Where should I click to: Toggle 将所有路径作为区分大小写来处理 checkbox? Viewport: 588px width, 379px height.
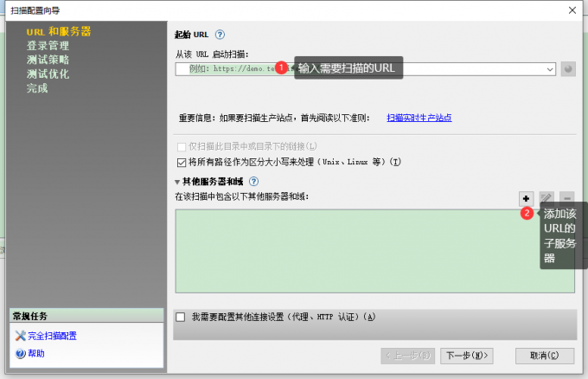tap(181, 162)
